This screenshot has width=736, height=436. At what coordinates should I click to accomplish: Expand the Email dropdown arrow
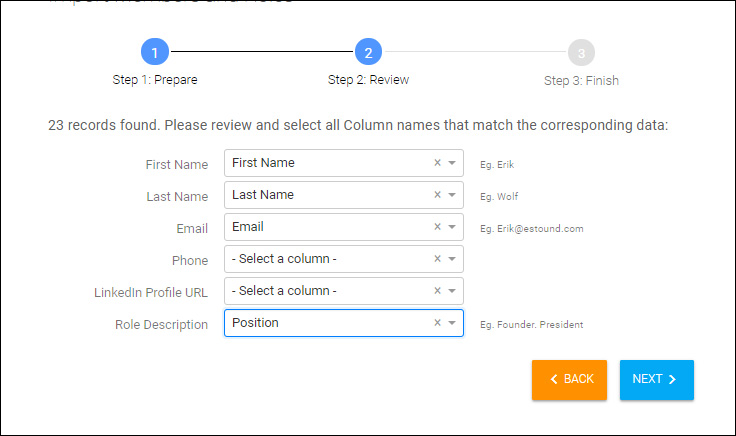coord(452,227)
